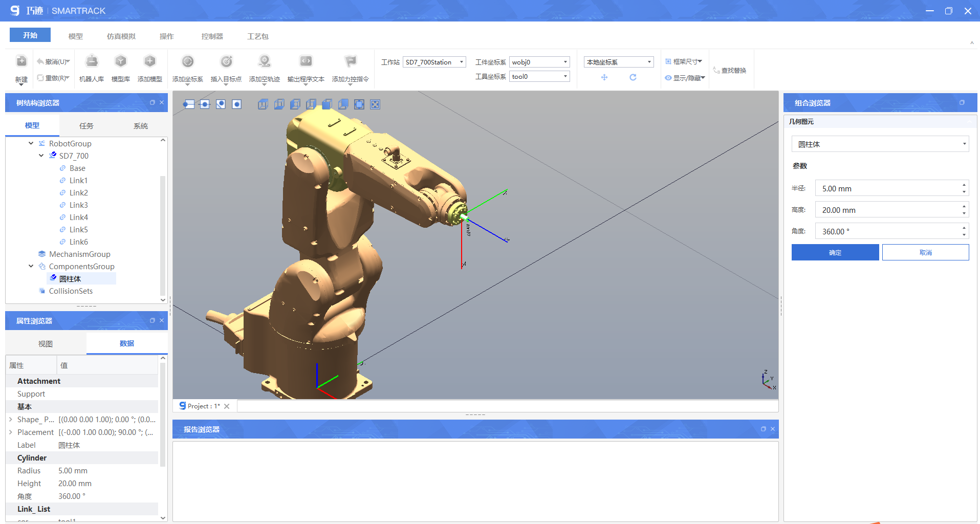The width and height of the screenshot is (980, 524).
Task: Click the 确定 confirm button
Action: tap(835, 252)
